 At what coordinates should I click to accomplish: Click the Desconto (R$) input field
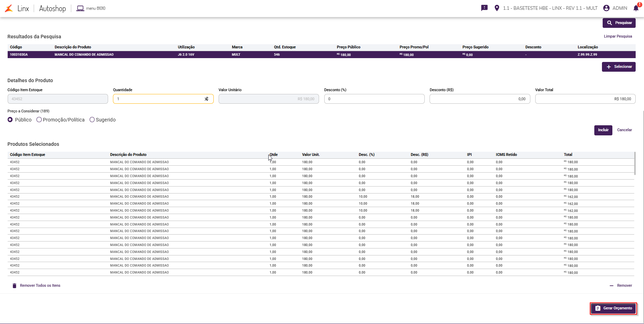480,99
